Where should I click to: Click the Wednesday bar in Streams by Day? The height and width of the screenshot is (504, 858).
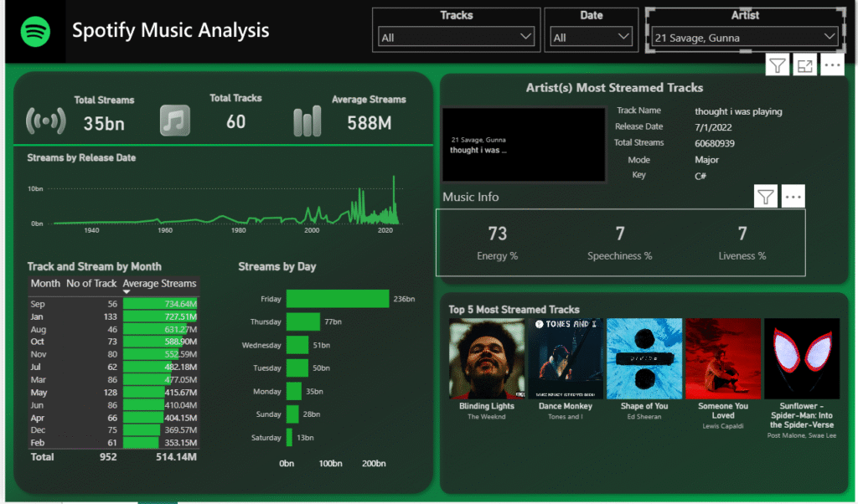tap(297, 345)
